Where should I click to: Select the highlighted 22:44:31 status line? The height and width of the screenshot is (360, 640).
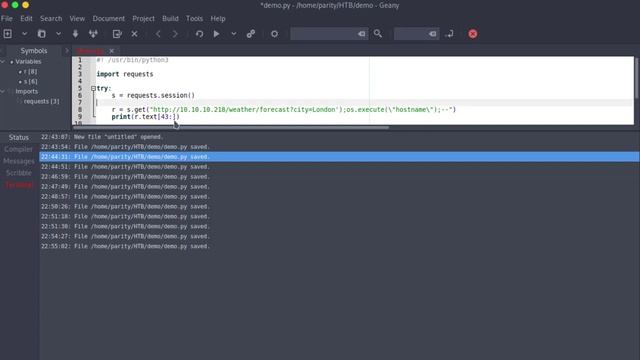tap(339, 157)
